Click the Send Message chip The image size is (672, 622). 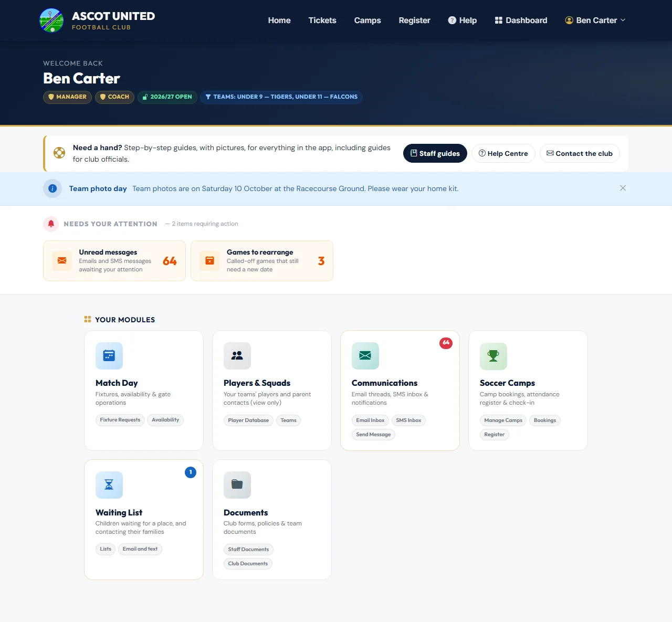tap(373, 435)
